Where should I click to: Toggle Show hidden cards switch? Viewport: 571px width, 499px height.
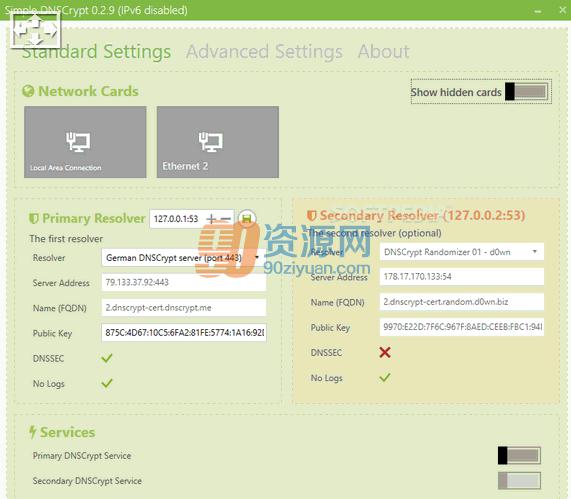point(526,91)
